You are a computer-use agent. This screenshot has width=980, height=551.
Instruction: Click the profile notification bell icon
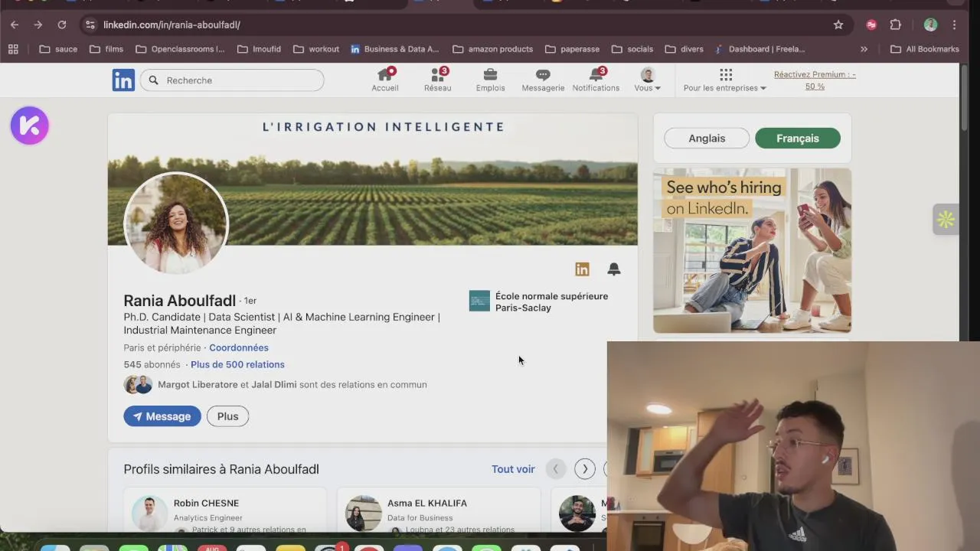(614, 269)
